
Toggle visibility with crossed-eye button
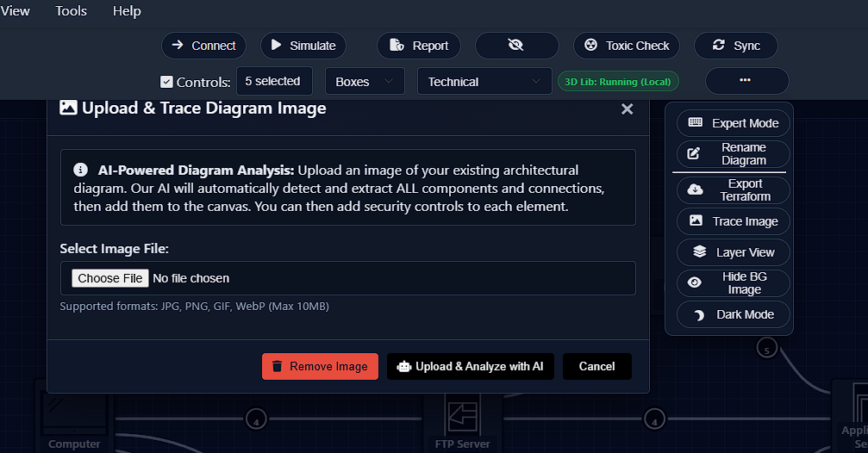click(516, 46)
